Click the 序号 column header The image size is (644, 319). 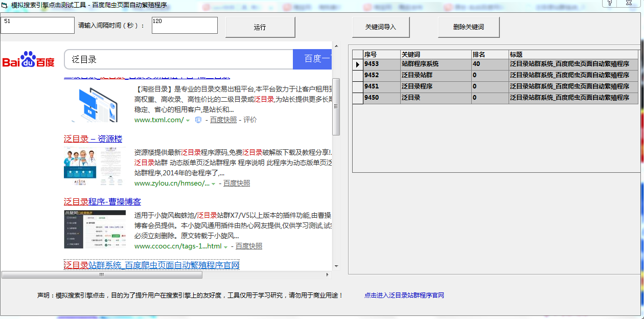(x=381, y=54)
